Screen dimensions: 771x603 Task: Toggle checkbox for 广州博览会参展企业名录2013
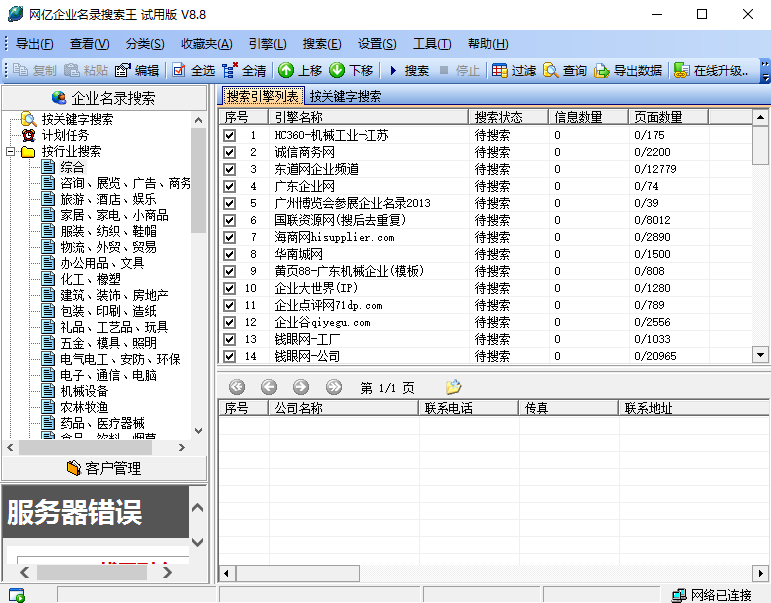point(230,203)
